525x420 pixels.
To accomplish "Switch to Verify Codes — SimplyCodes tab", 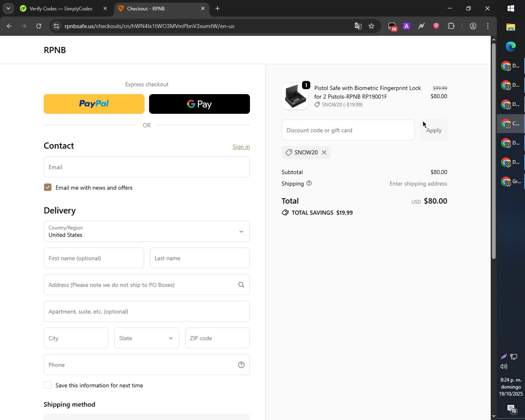I will (x=61, y=8).
